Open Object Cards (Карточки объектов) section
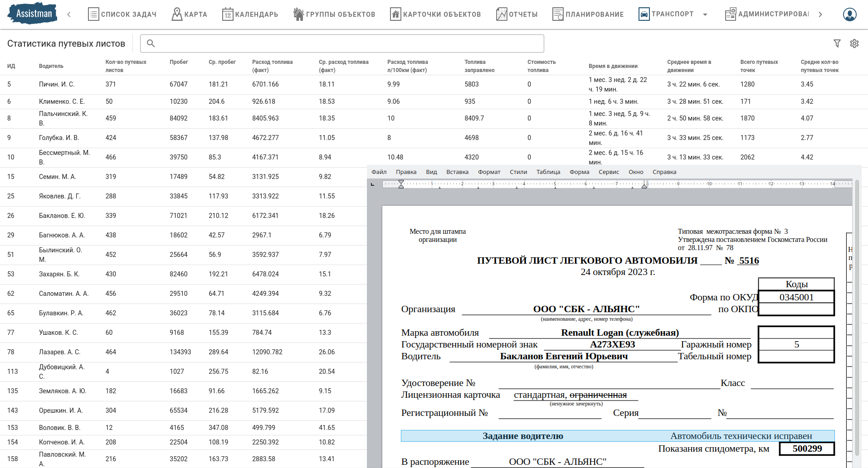 tap(435, 14)
